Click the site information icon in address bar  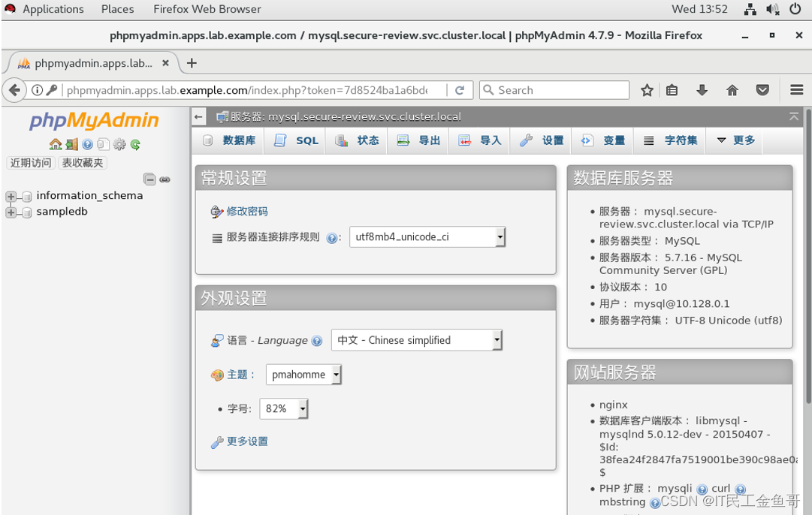click(38, 90)
